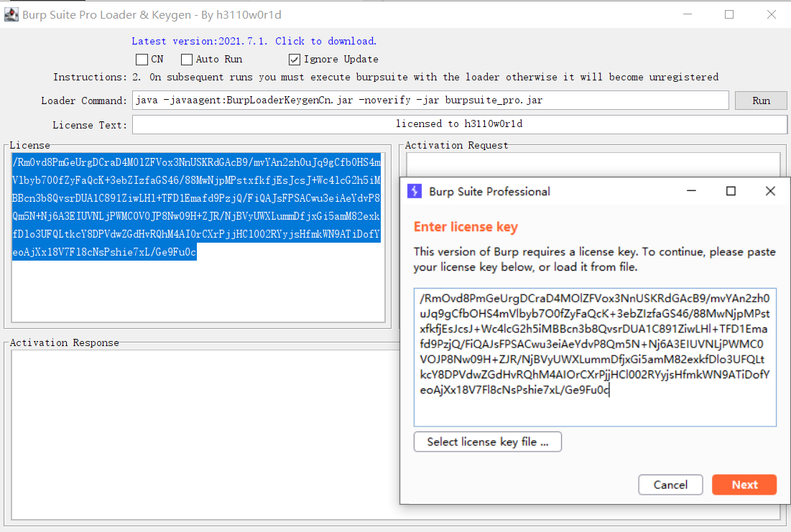This screenshot has height=532, width=791.
Task: Close the Burp Suite Professional dialog
Action: 770,191
